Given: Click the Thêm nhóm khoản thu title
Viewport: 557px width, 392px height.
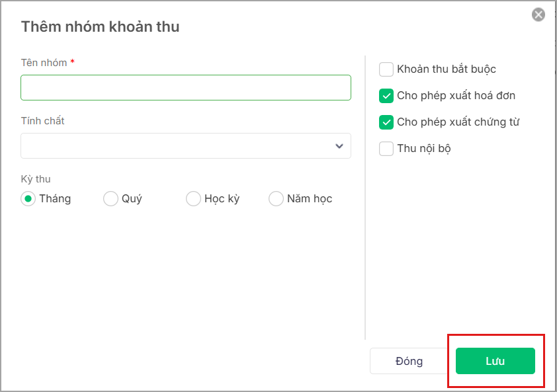Looking at the screenshot, I should point(100,27).
